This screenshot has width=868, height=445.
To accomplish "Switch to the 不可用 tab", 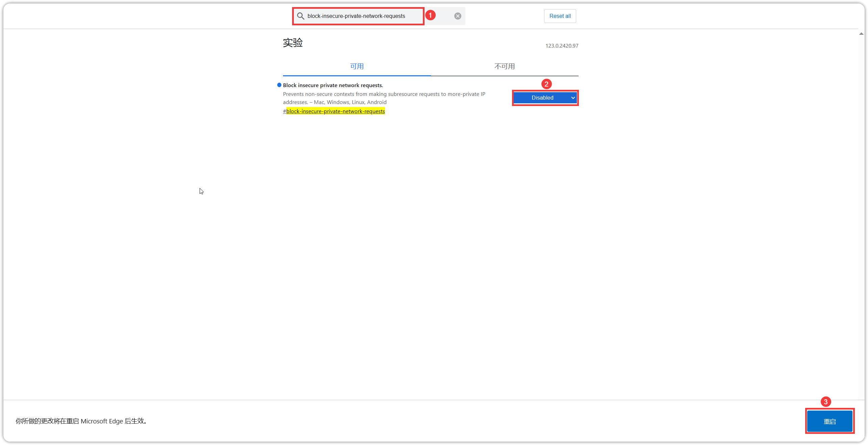I will coord(504,66).
